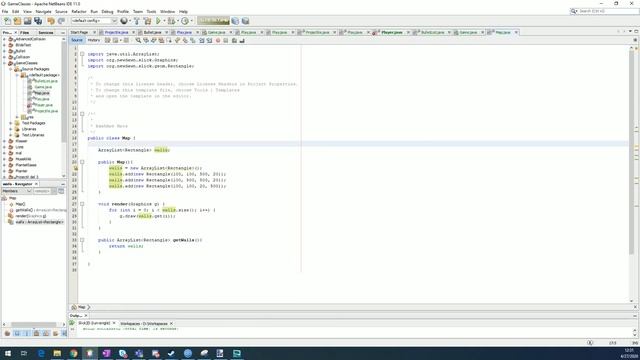
Task: Run the project with the green play icon
Action: [158, 21]
